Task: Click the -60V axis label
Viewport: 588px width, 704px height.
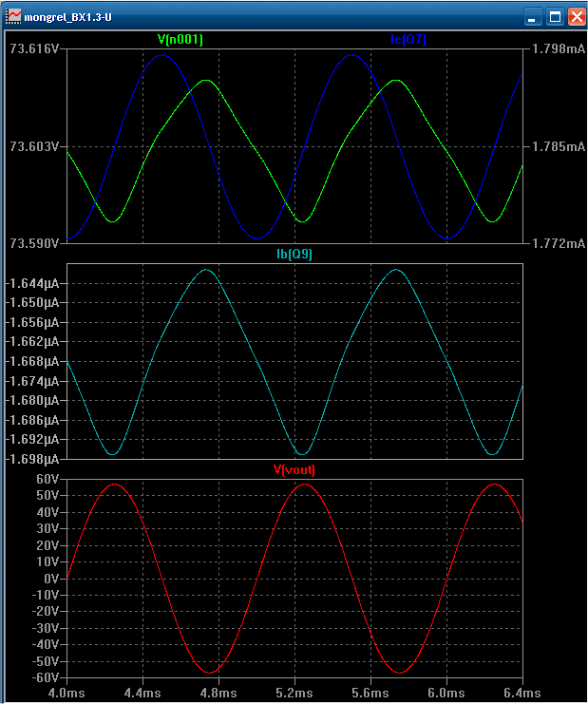Action: (x=46, y=678)
